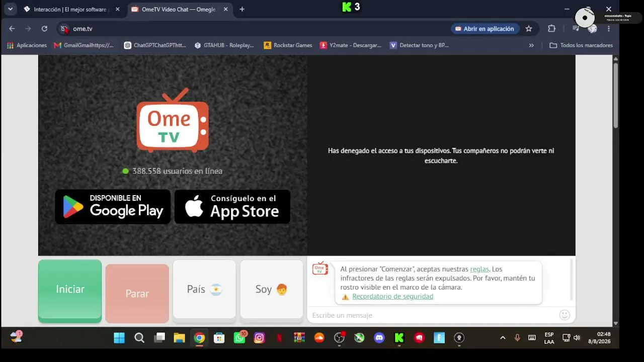Open the ESP LAA language switcher
644x362 pixels.
click(x=549, y=338)
